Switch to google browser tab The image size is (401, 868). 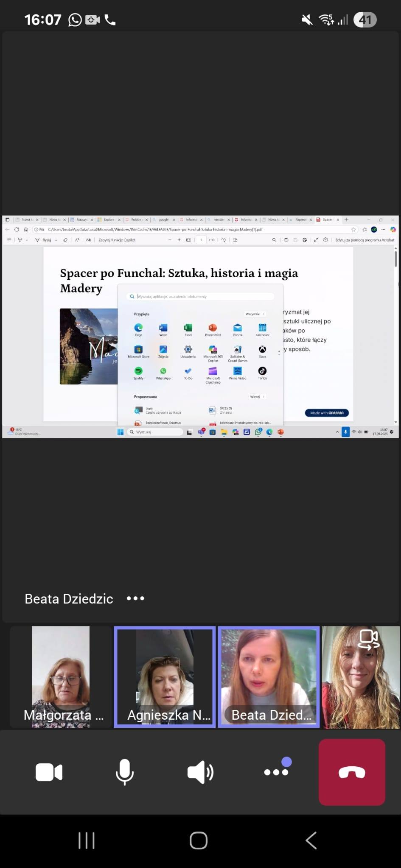click(x=164, y=220)
